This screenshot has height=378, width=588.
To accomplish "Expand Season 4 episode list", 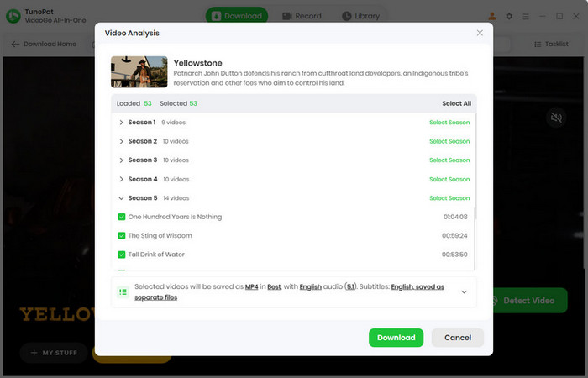I will pos(121,179).
